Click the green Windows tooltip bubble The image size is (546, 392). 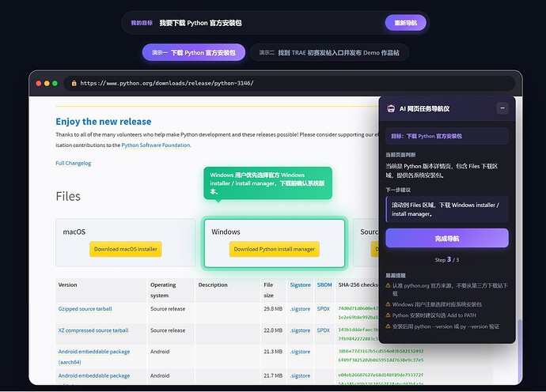click(267, 183)
